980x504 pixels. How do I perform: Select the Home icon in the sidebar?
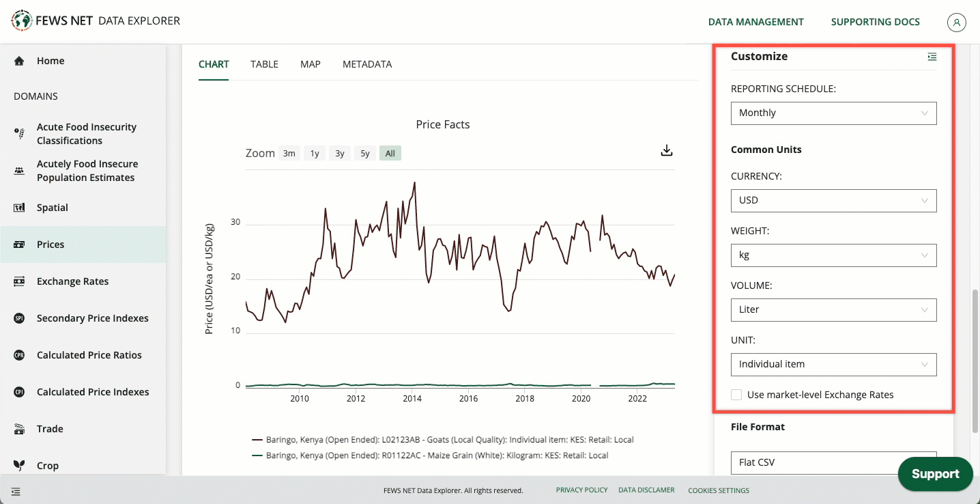click(x=19, y=61)
